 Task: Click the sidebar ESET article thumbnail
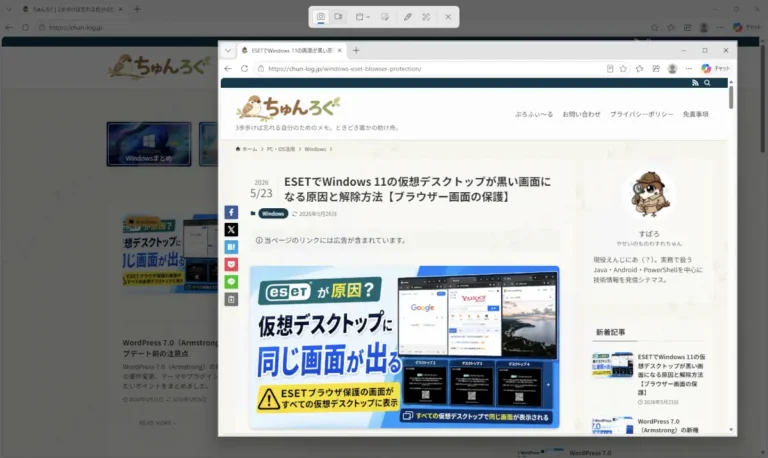click(612, 364)
